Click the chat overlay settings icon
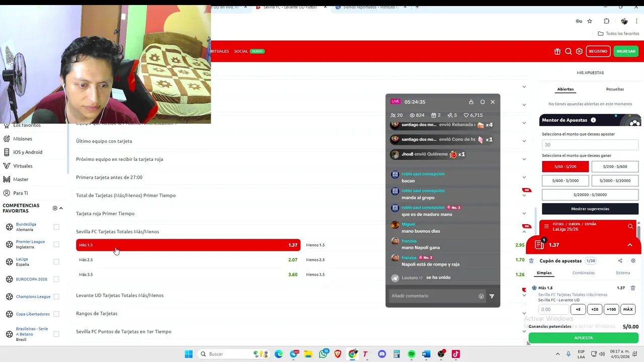644x362 pixels. [x=482, y=102]
